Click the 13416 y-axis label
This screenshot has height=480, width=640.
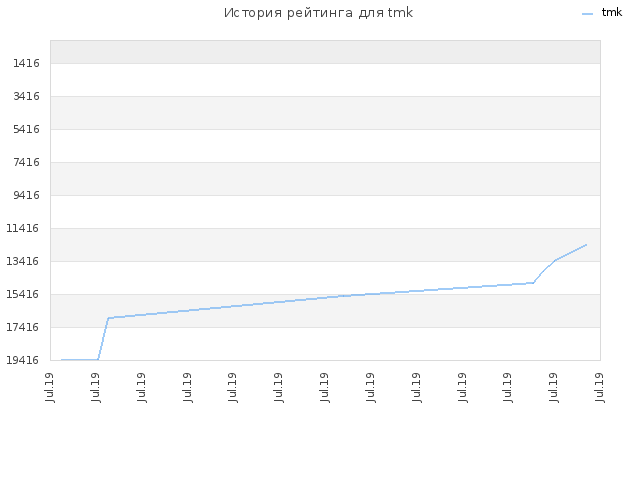[23, 261]
